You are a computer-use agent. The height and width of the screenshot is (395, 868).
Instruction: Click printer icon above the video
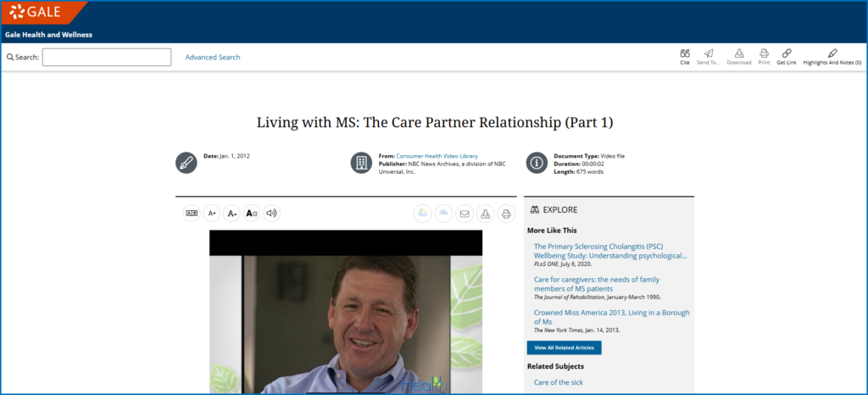[506, 214]
